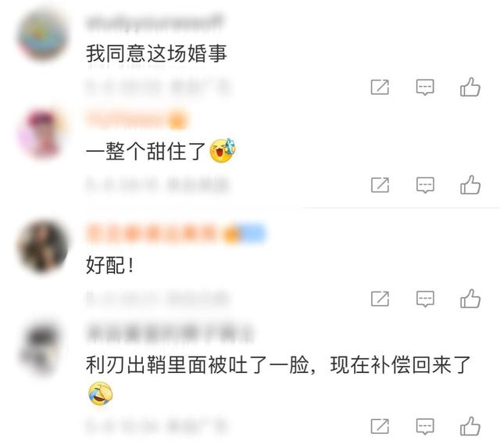Viewport: 500px width, 448px height.
Task: Select comment text "一整个甜住了"
Action: [x=145, y=151]
